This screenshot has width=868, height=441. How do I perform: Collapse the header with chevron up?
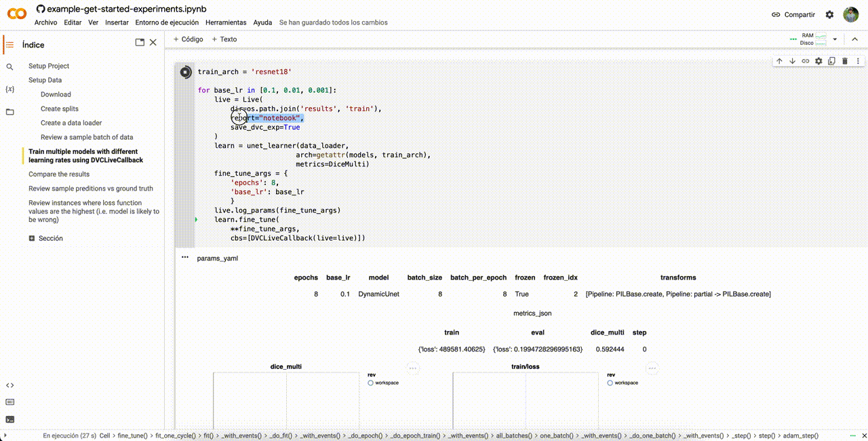coord(854,39)
